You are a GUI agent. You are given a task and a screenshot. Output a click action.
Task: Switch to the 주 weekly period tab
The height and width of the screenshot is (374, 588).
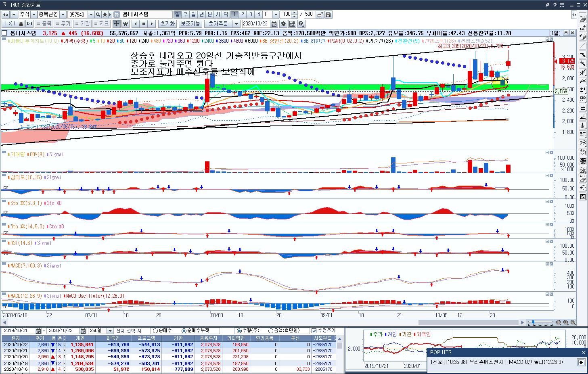[x=186, y=15]
